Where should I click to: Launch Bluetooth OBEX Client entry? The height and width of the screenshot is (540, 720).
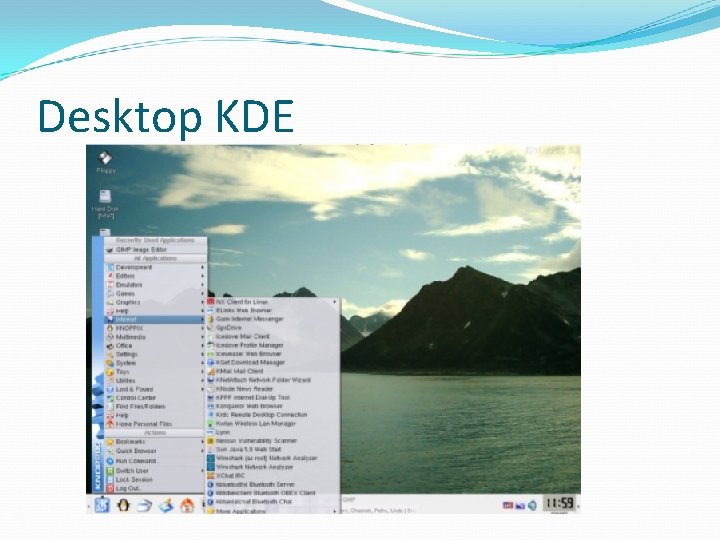(x=273, y=493)
